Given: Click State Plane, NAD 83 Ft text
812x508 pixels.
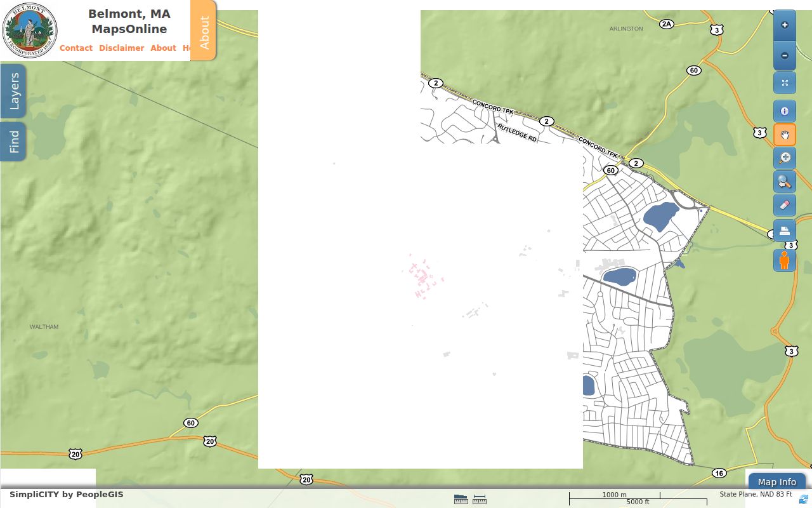Looking at the screenshot, I should (756, 494).
